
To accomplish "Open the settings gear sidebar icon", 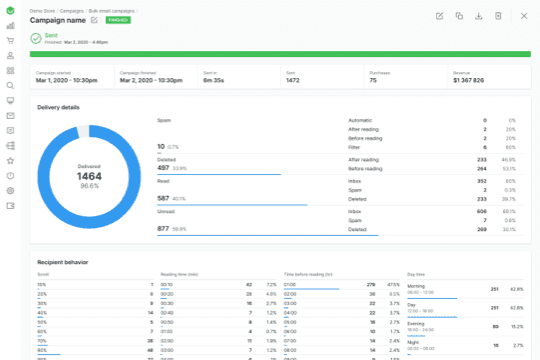I will (x=10, y=191).
